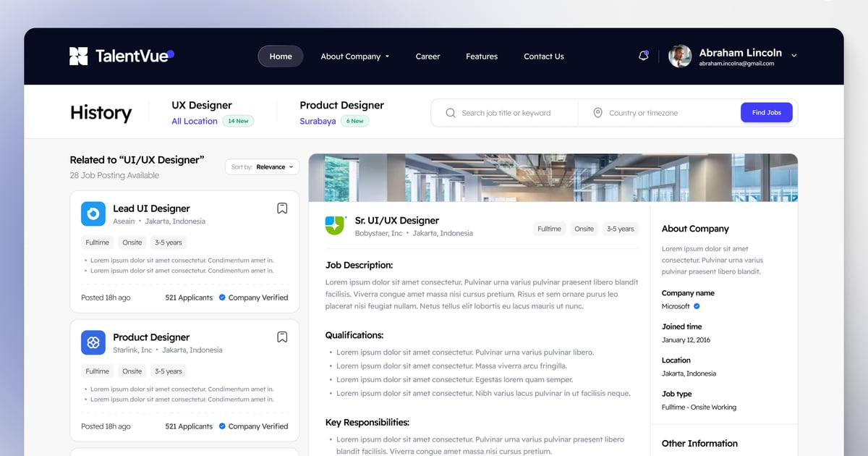Open the Product Designer history search
The width and height of the screenshot is (868, 456).
click(342, 105)
